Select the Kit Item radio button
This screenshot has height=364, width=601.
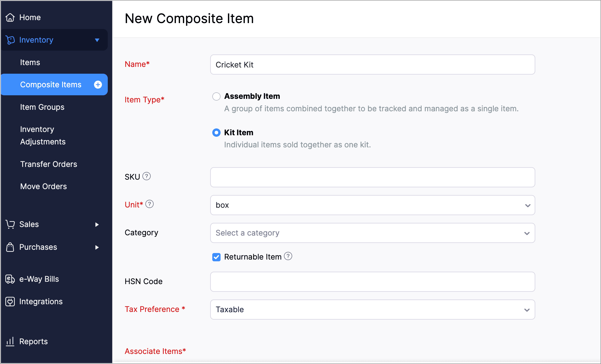point(216,133)
